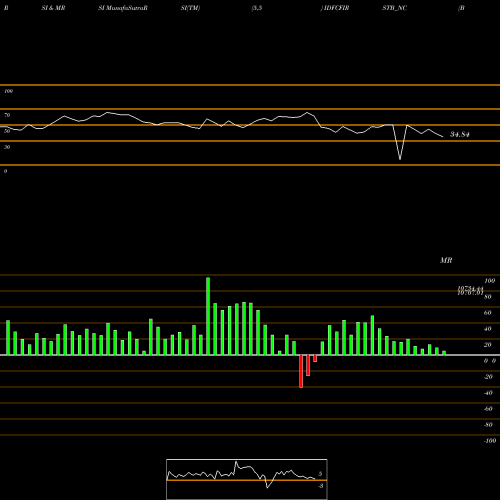The image size is (500, 500).
Task: Click the mini chart label -3
Action: pyautogui.click(x=321, y=486)
